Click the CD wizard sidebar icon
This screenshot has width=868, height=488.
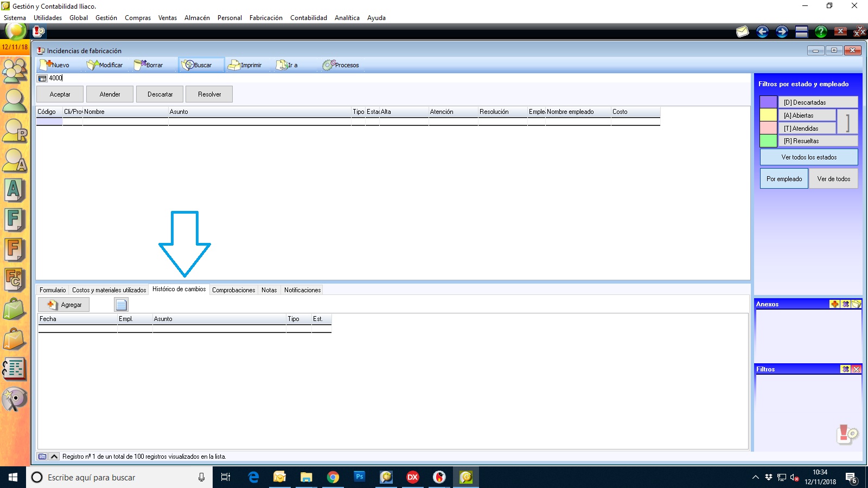pyautogui.click(x=15, y=400)
